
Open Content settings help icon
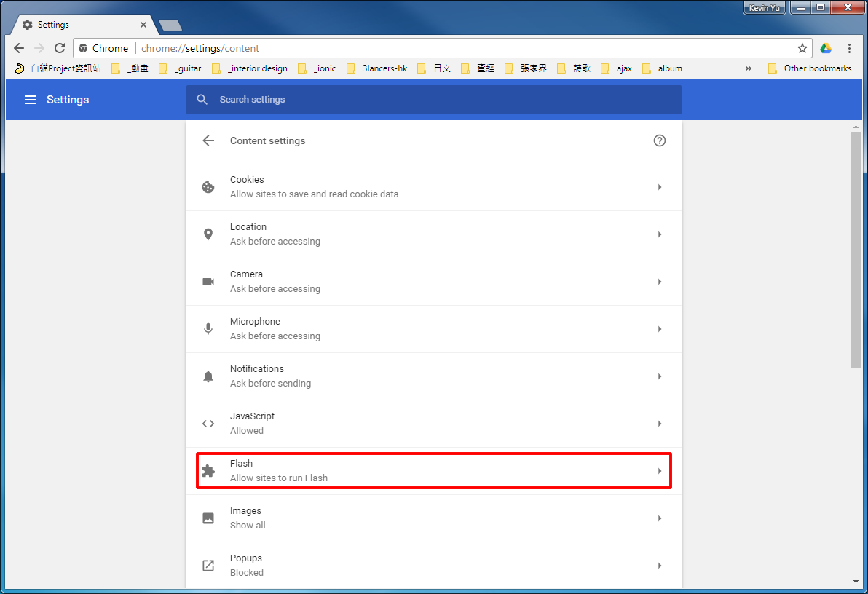[x=659, y=140]
